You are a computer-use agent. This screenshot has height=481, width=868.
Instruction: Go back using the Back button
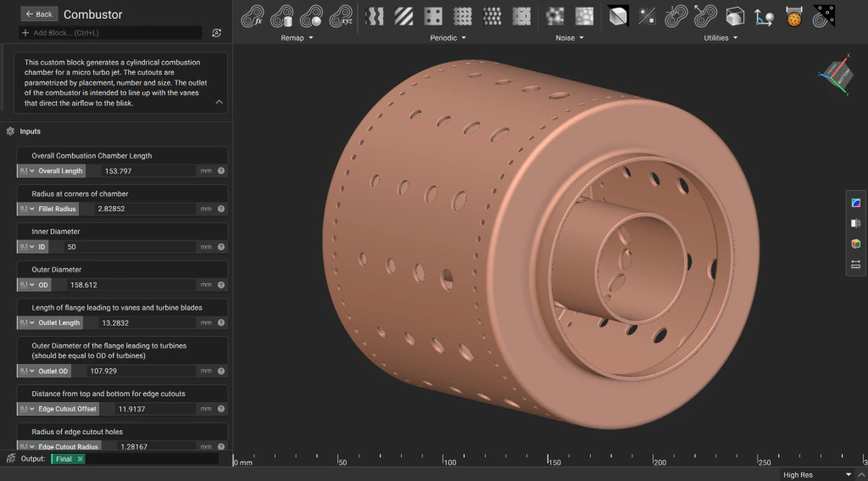click(38, 14)
